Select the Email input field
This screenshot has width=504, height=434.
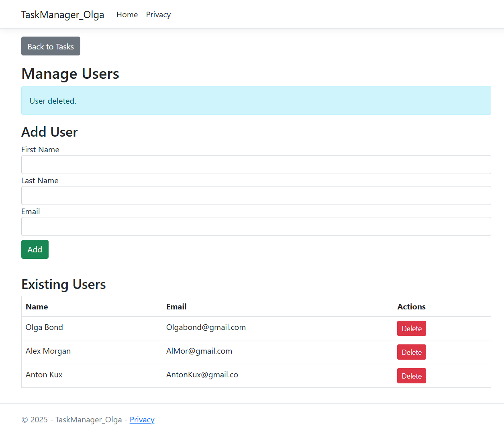tap(256, 227)
